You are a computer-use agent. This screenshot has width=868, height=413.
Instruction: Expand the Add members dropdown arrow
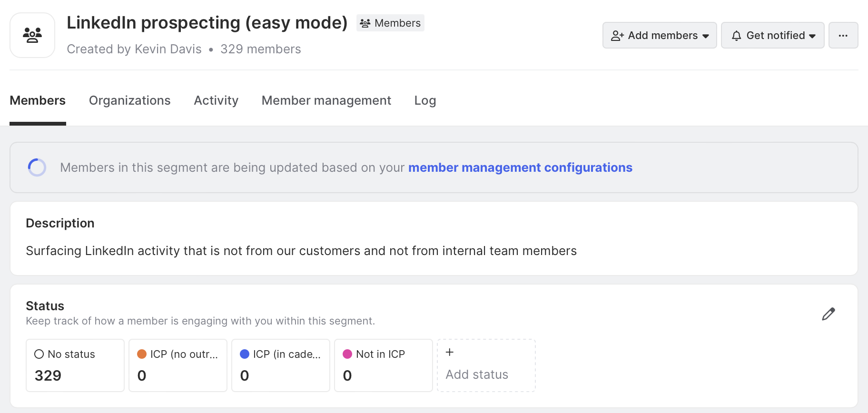pyautogui.click(x=706, y=36)
